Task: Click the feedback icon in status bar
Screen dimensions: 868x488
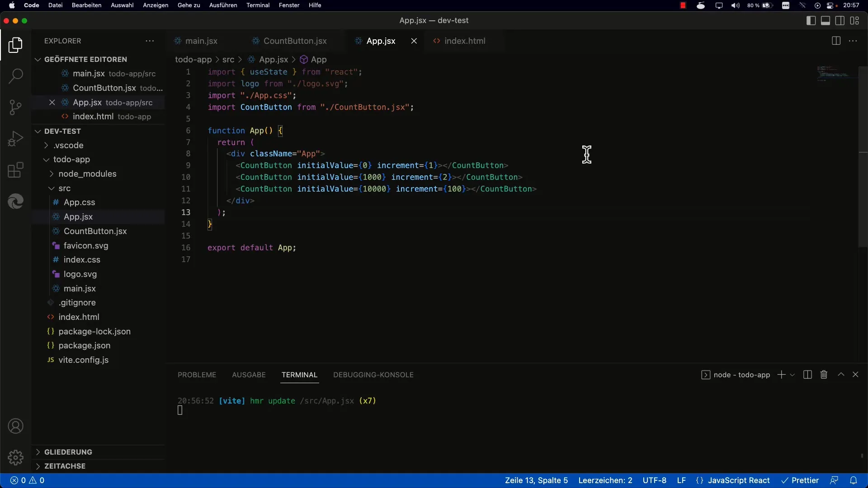Action: click(x=834, y=480)
